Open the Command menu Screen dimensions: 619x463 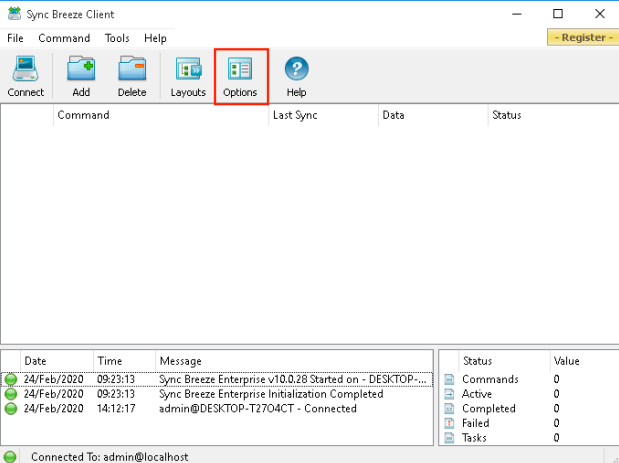tap(64, 38)
